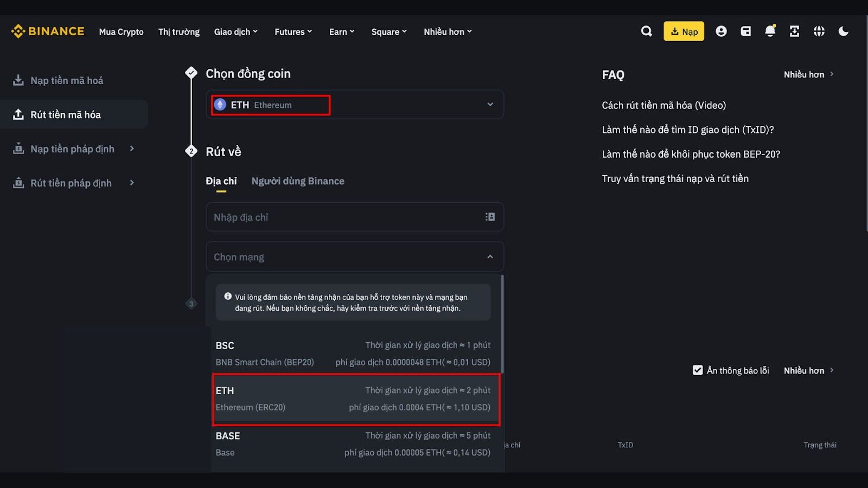This screenshot has height=488, width=868.
Task: Open the ETH Ethereum coin selector
Action: click(x=355, y=105)
